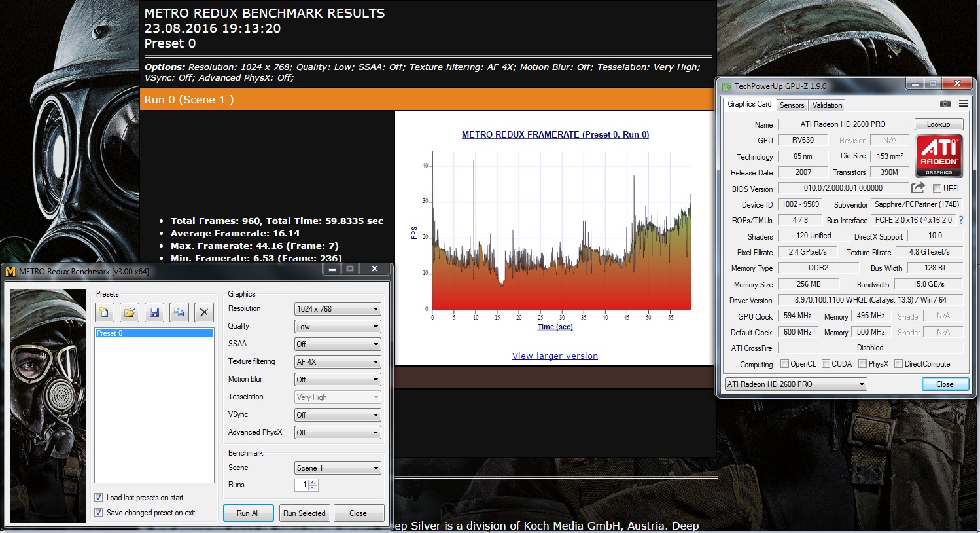The image size is (980, 533).
Task: Click the Average Framerate: 16.14 result line
Action: point(235,234)
